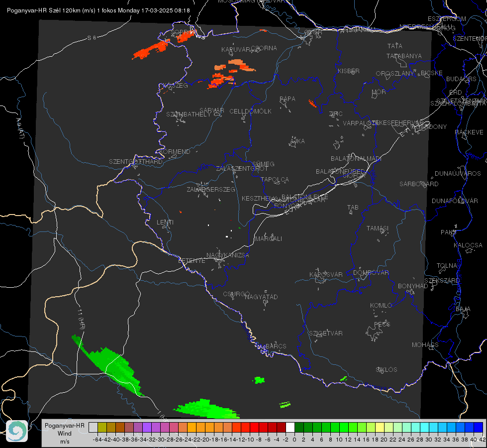Viewport: 487px width, 448px height.
Task: Click the small red echo east of Pápa
Action: (x=312, y=104)
